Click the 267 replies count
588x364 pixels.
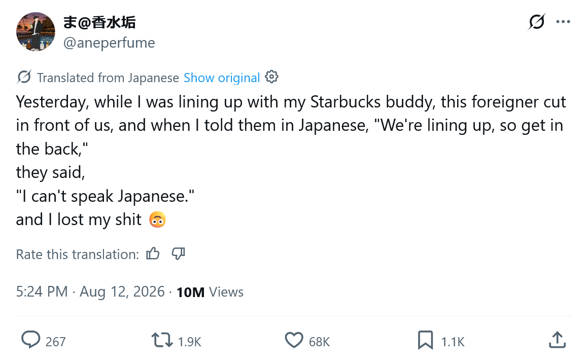[55, 342]
